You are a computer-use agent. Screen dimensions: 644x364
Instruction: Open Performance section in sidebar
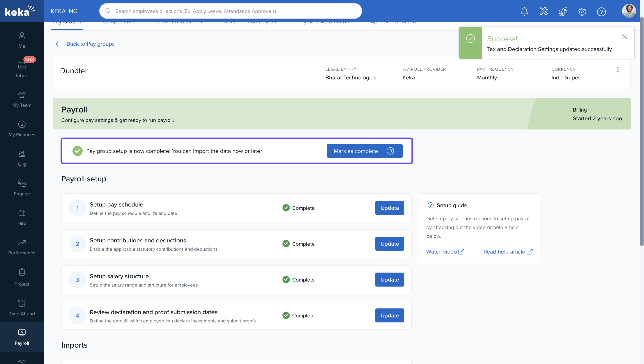[x=22, y=247]
